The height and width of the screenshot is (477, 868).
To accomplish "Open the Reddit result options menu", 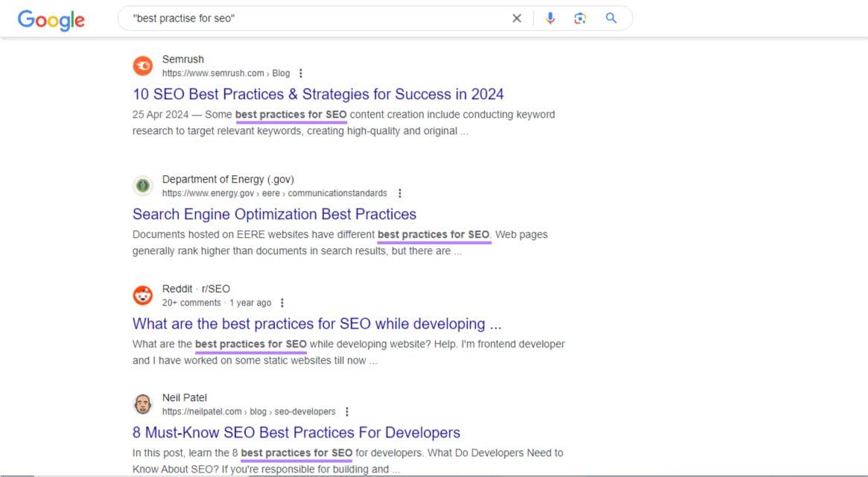I will click(282, 303).
